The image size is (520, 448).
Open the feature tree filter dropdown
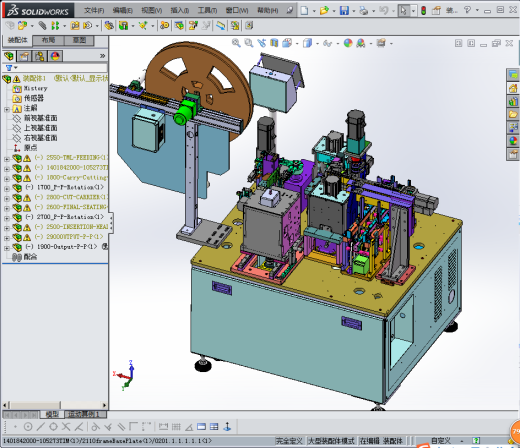coord(12,68)
